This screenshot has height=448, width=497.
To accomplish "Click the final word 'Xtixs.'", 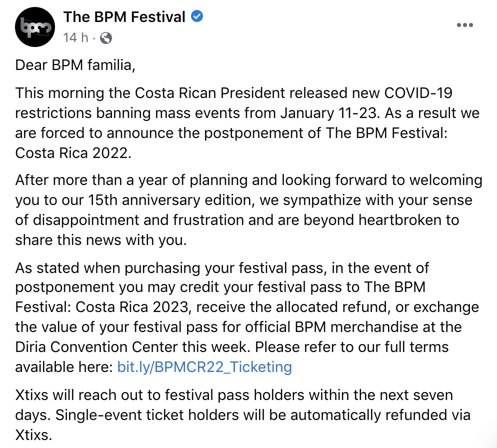I will pyautogui.click(x=33, y=435).
